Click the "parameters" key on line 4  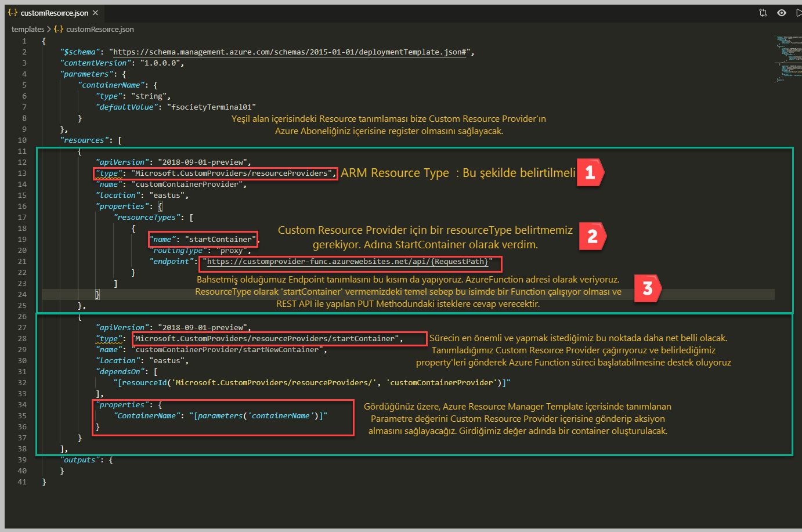tap(86, 74)
